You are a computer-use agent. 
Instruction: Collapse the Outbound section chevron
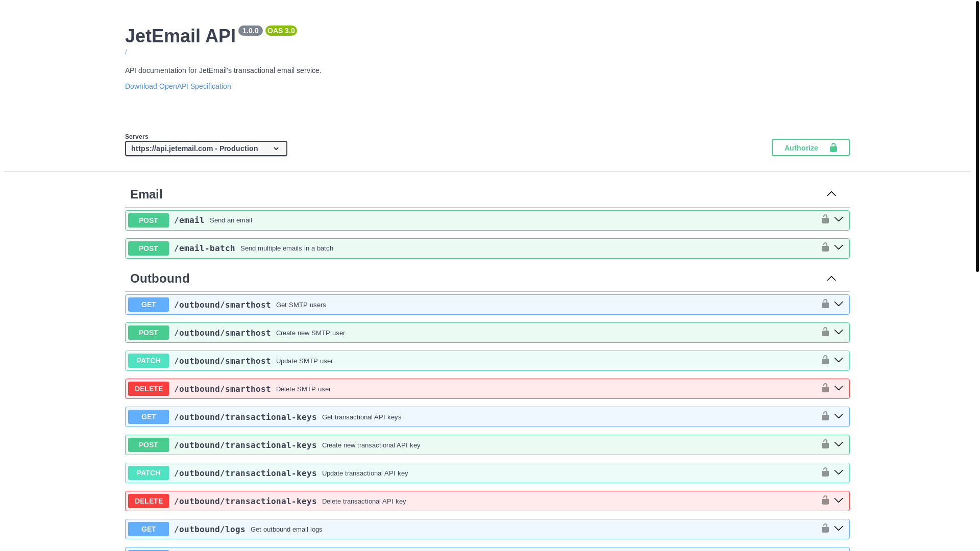pyautogui.click(x=831, y=279)
